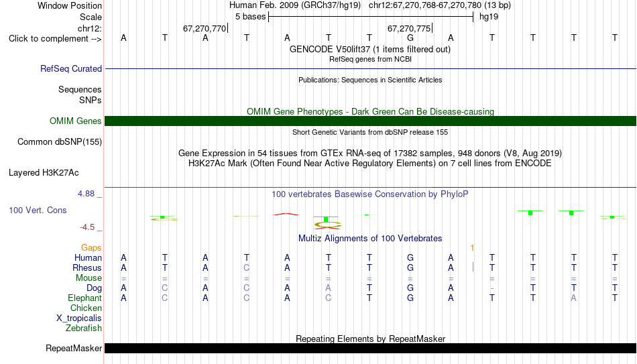Click the 100 Vert. Cons label
This screenshot has width=637, height=364.
tap(38, 210)
